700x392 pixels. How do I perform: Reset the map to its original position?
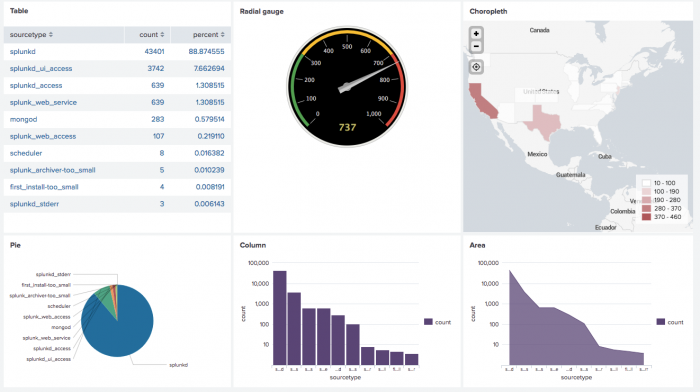(476, 67)
